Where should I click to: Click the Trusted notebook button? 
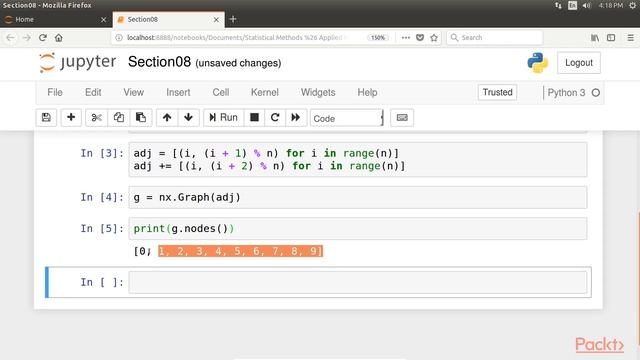coord(498,92)
